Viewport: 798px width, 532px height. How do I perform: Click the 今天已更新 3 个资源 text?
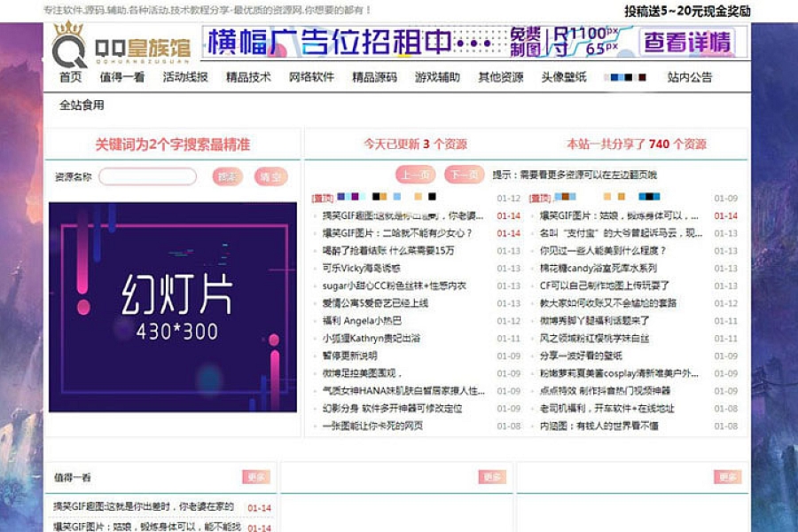[x=415, y=144]
